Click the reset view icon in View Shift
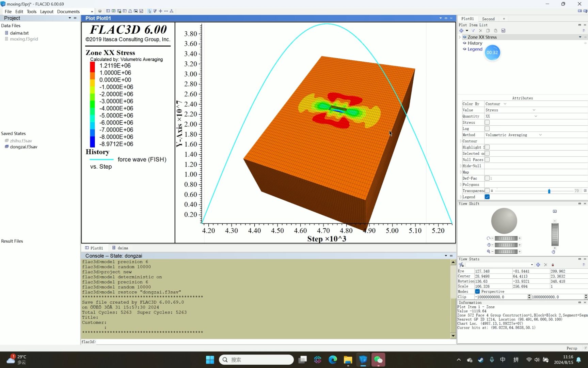 coord(555,211)
